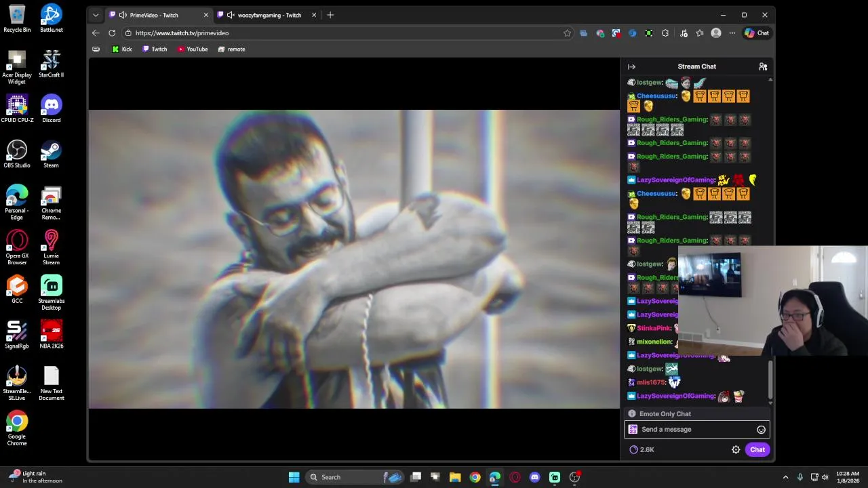Select the SignalRgb desktop icon
The width and height of the screenshot is (868, 488).
pyautogui.click(x=17, y=334)
